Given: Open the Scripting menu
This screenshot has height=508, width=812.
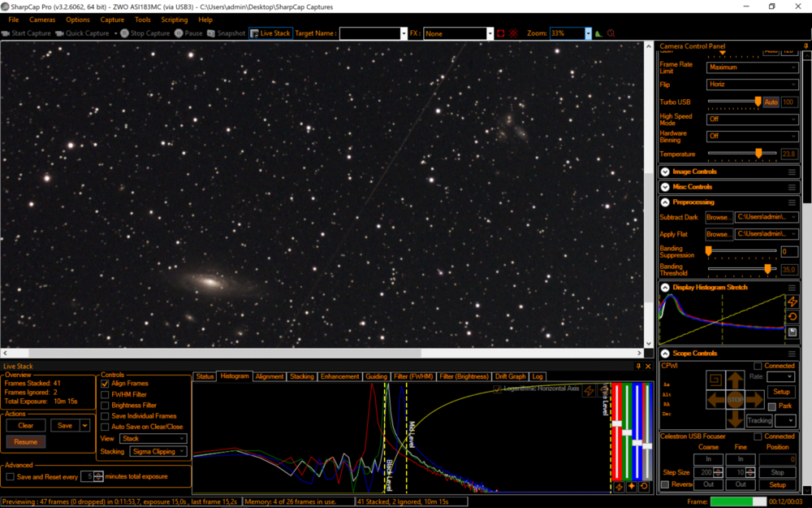Looking at the screenshot, I should tap(174, 20).
